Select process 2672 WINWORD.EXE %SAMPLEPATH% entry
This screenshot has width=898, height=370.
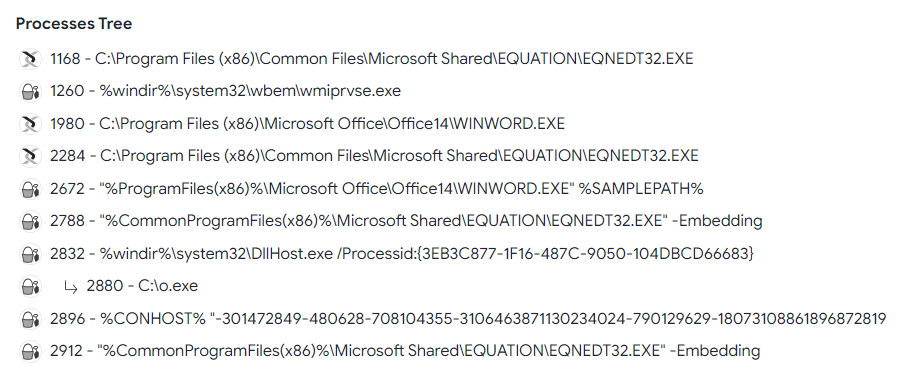[377, 188]
